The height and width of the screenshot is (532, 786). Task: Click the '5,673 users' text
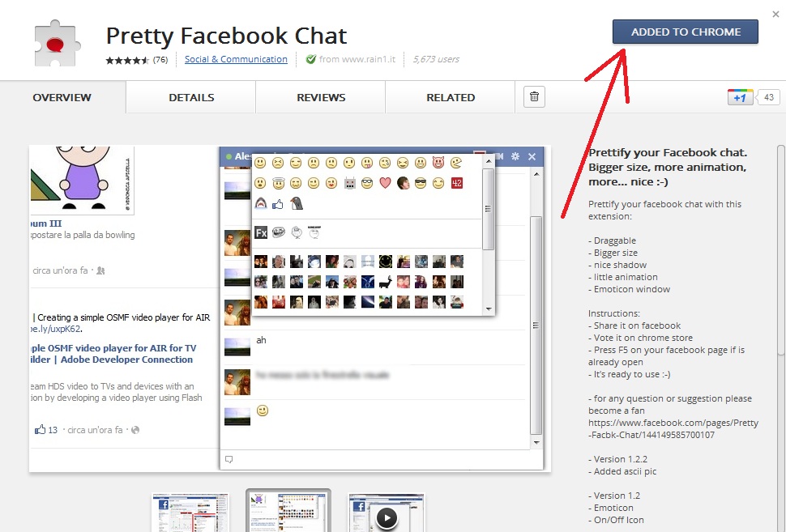pyautogui.click(x=436, y=59)
